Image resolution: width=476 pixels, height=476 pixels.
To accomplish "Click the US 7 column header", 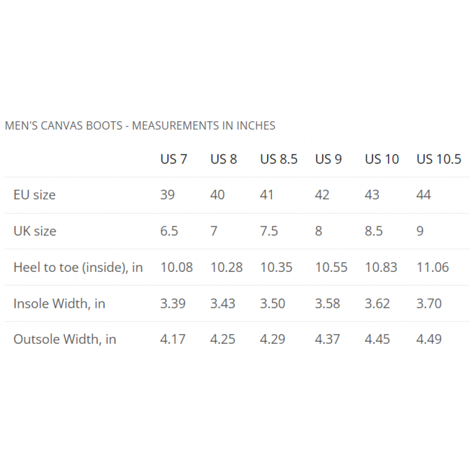I will [x=173, y=159].
